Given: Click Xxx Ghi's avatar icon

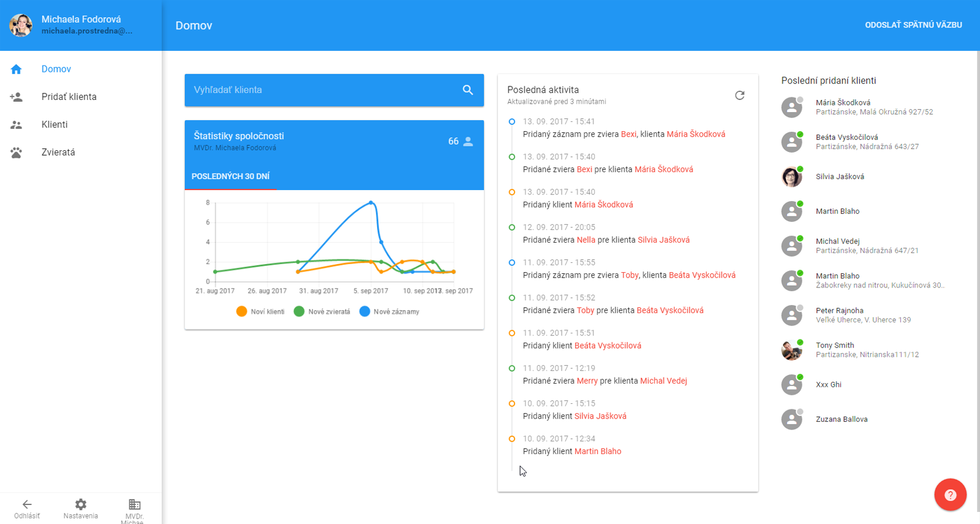Looking at the screenshot, I should pos(792,385).
